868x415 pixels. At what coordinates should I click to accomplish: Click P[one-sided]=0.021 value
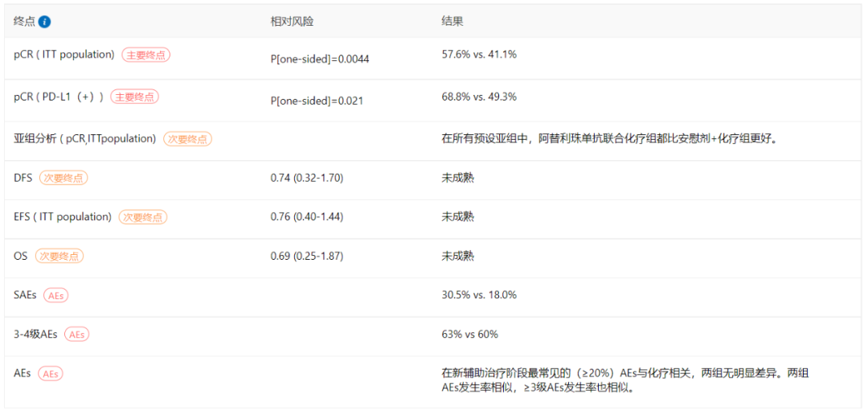coord(317,101)
